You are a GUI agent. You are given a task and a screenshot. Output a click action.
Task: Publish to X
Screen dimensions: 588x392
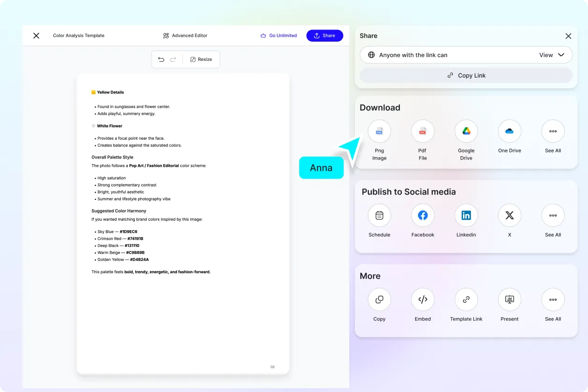click(x=509, y=216)
